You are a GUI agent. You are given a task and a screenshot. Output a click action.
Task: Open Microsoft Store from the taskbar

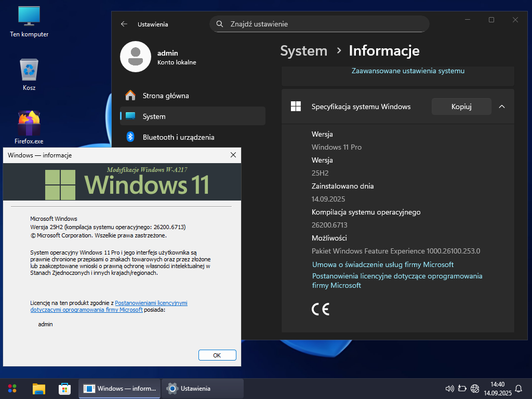[64, 389]
